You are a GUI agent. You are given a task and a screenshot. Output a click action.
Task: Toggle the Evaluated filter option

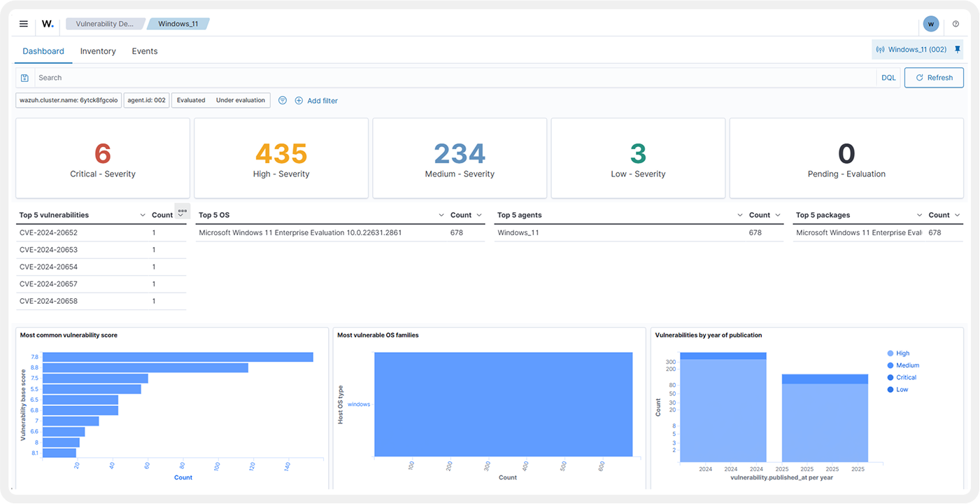point(191,100)
